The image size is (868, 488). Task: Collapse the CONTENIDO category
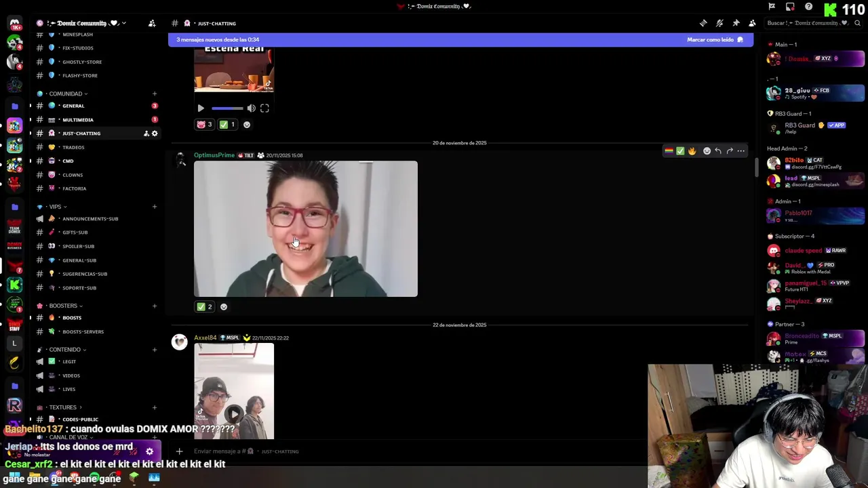(65, 350)
